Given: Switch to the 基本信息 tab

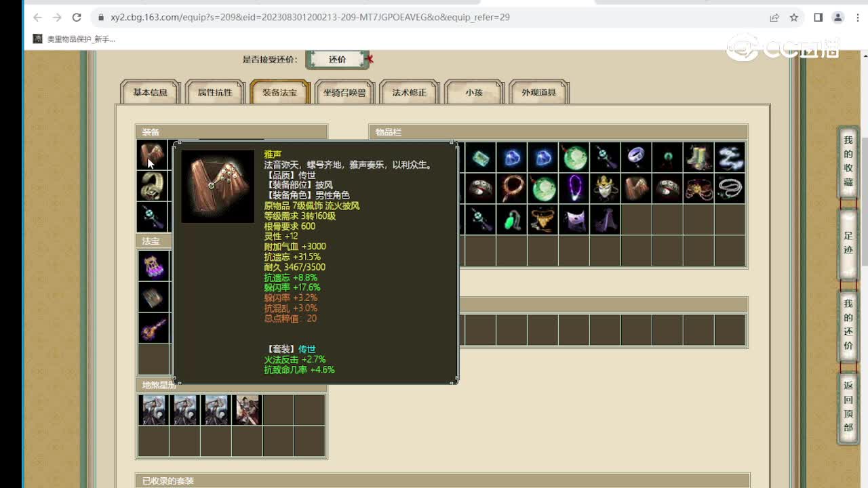Looking at the screenshot, I should click(x=150, y=92).
